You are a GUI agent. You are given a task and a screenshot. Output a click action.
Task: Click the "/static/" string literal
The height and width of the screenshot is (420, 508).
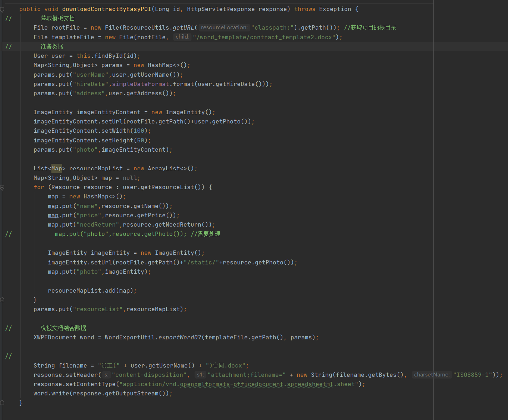pyautogui.click(x=201, y=263)
